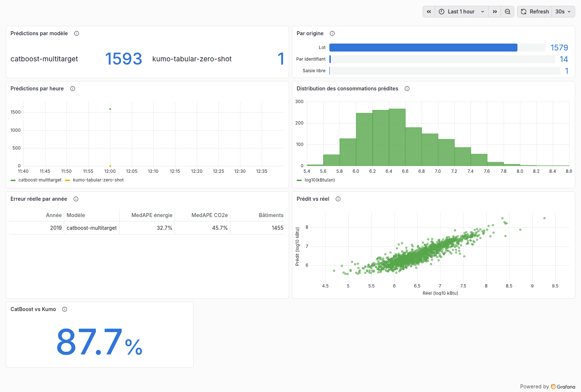Click the Erreur réelle par année title
This screenshot has width=581, height=392.
tap(39, 199)
